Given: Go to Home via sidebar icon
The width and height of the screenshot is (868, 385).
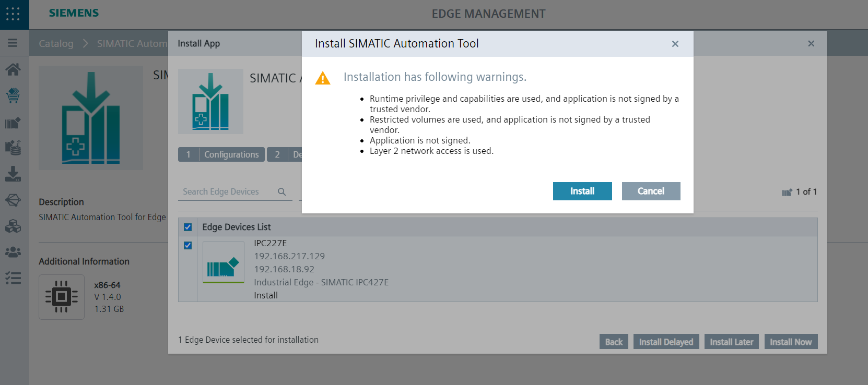Looking at the screenshot, I should 13,69.
